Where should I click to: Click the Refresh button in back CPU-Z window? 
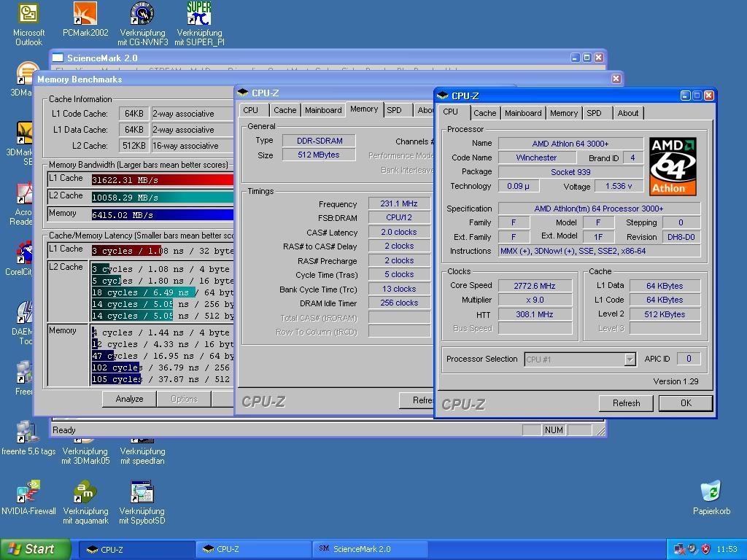[417, 400]
